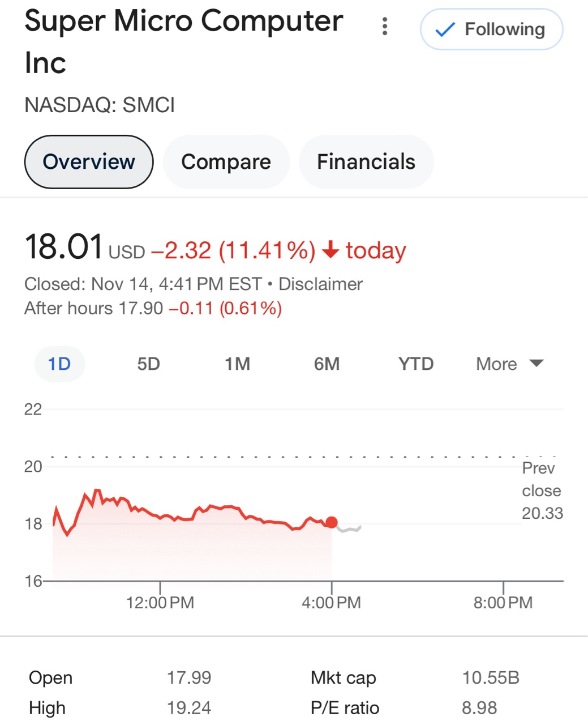Open the three-dot more options menu
588x725 pixels.
[385, 26]
